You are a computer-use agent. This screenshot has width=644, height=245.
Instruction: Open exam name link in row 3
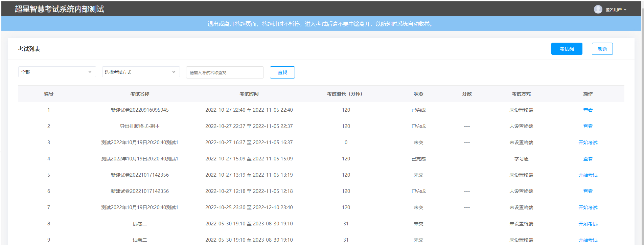[x=140, y=142]
